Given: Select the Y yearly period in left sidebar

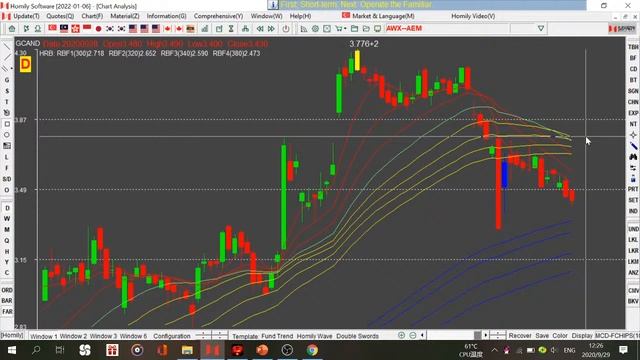Looking at the screenshot, I should (7, 262).
